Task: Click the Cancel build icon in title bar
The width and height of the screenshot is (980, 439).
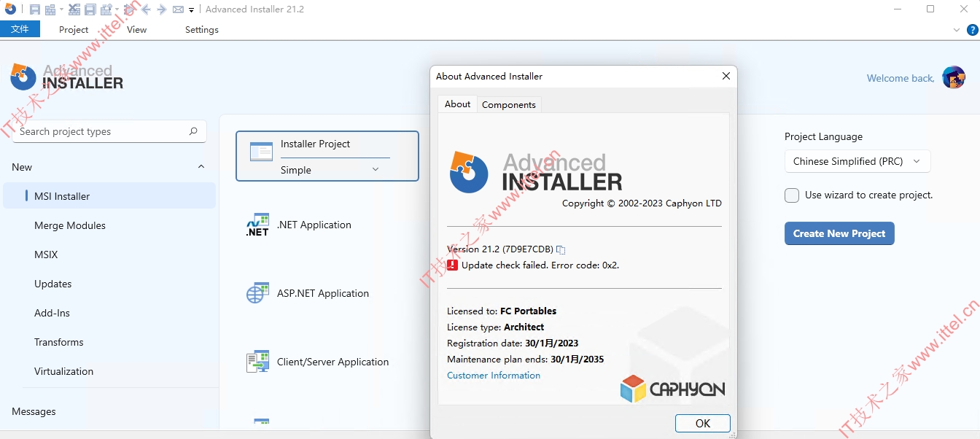Action: (74, 9)
